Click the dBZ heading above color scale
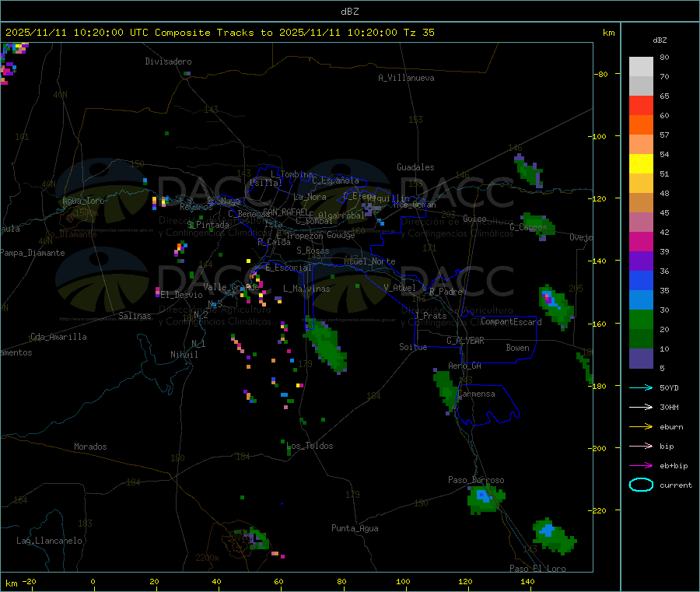Image resolution: width=700 pixels, height=592 pixels. pyautogui.click(x=660, y=40)
